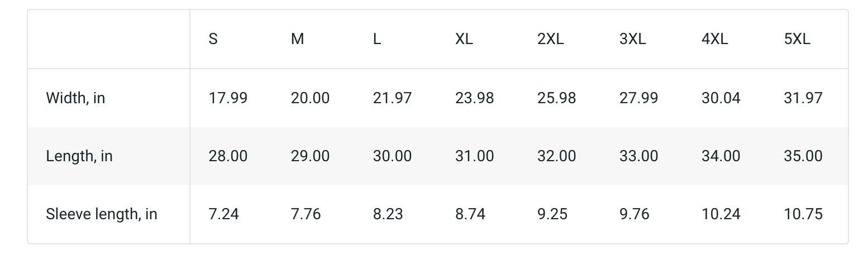The image size is (868, 270).
Task: Click the sleeve length value 9.76
Action: (x=634, y=214)
